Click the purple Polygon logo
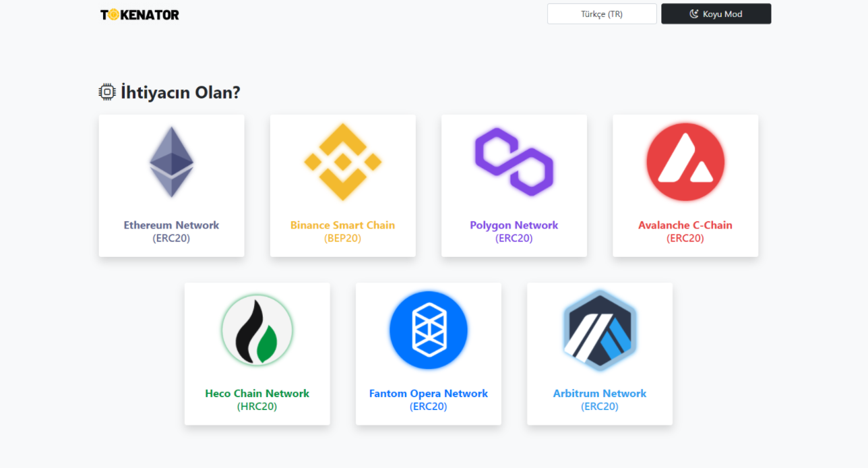This screenshot has height=468, width=868. pyautogui.click(x=514, y=162)
